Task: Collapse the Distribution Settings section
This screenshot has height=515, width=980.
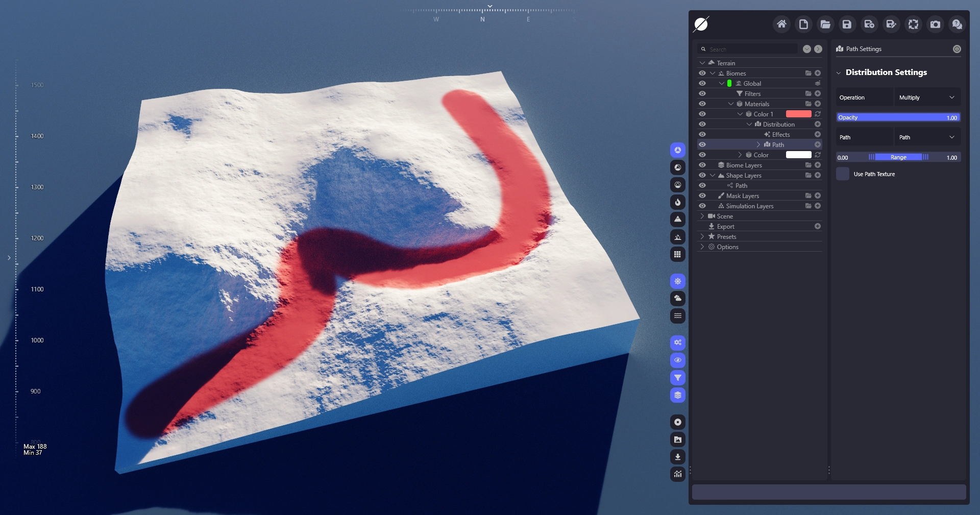Action: tap(839, 72)
